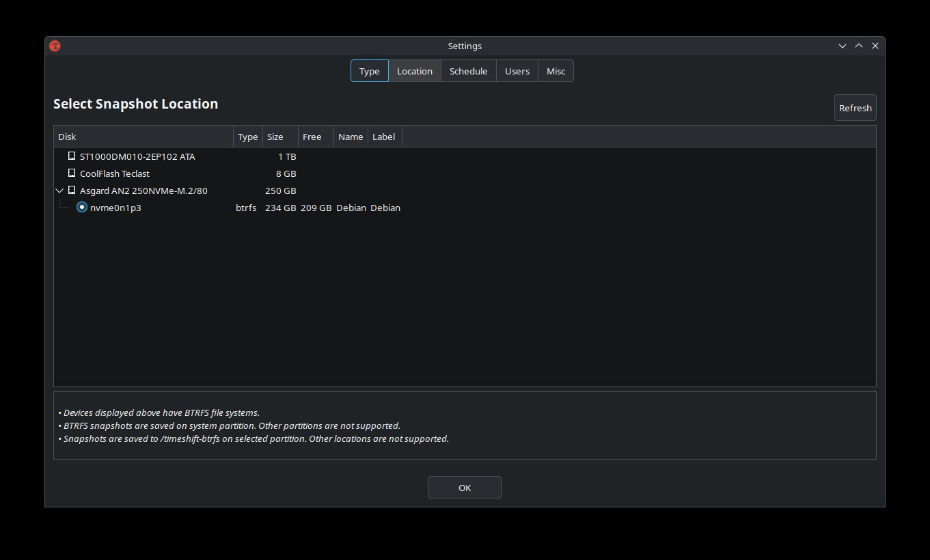Click the disk icon beside Asgard AN2 250NVMe
Viewport: 930px width, 560px height.
click(x=72, y=191)
